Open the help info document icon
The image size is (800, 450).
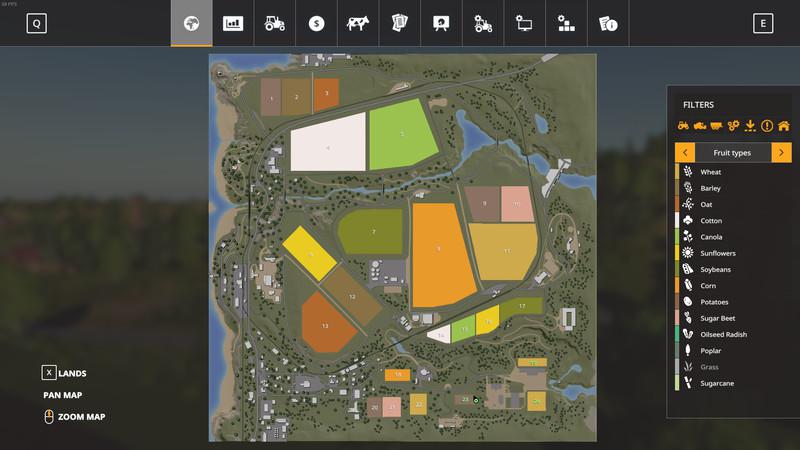click(x=606, y=24)
